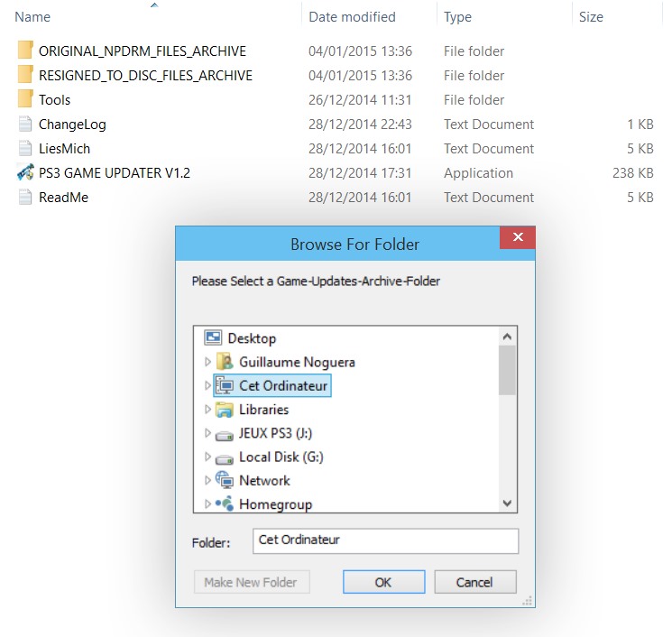Select Cet Ordinateur label in tree

(x=283, y=386)
